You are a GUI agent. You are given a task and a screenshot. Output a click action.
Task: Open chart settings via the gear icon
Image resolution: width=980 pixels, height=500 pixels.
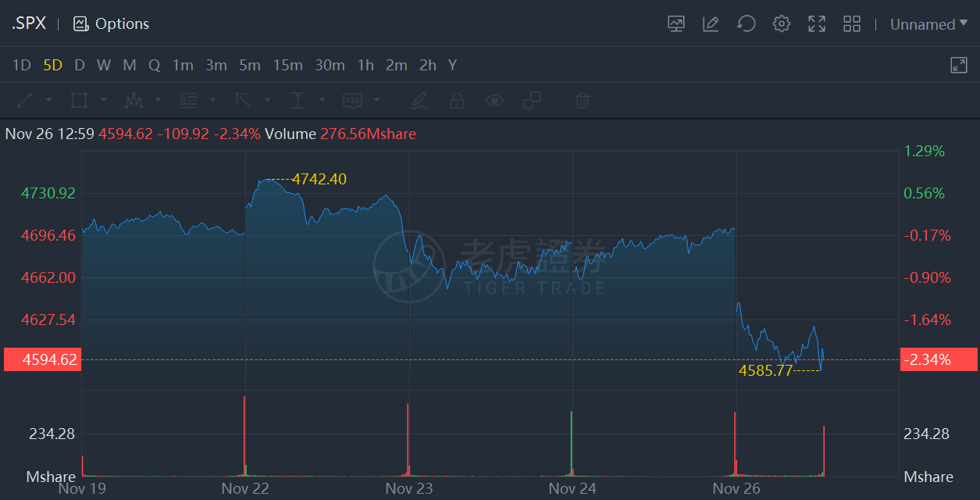coord(781,23)
